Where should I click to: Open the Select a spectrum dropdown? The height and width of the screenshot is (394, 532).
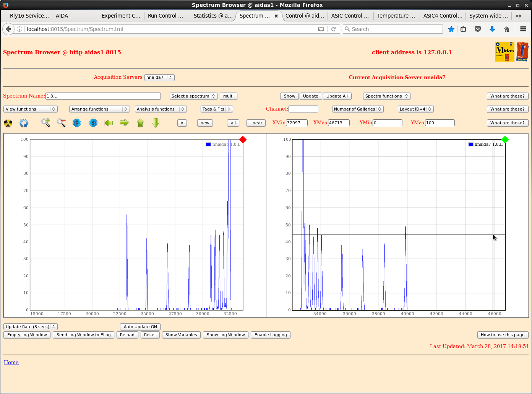193,96
